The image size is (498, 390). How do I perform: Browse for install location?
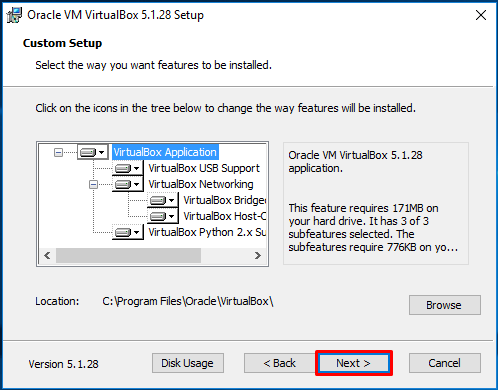point(445,305)
